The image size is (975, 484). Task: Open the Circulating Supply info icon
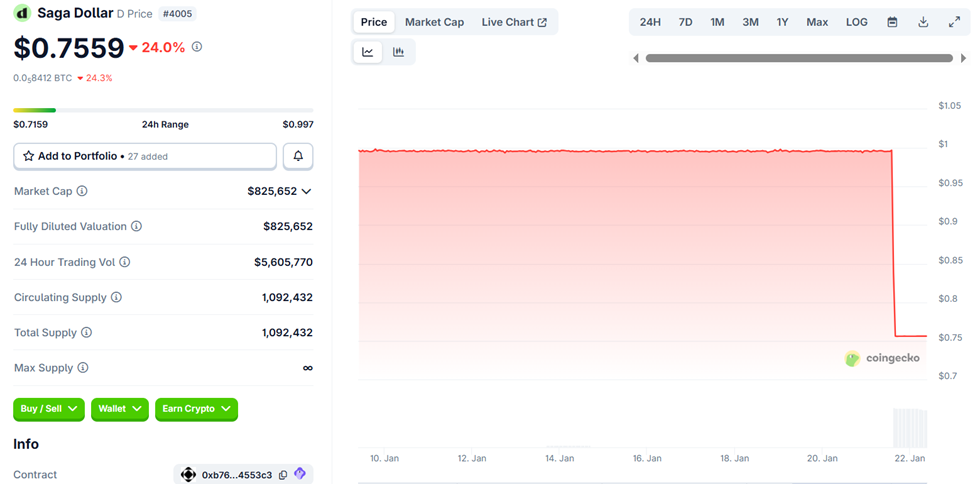(116, 297)
